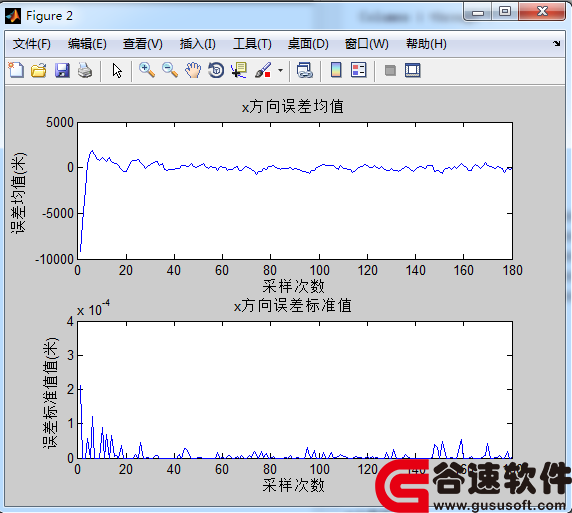The width and height of the screenshot is (572, 513).
Task: Click the x 10^-4 exponent label
Action: click(93, 308)
